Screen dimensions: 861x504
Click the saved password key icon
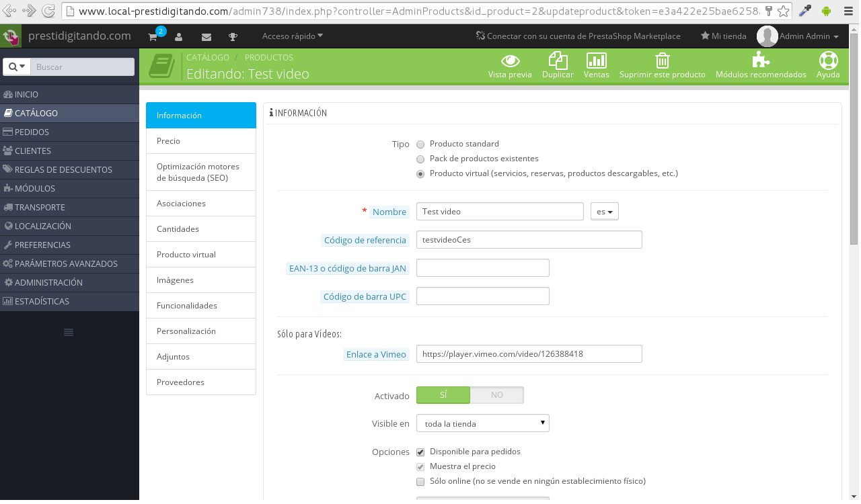(769, 11)
